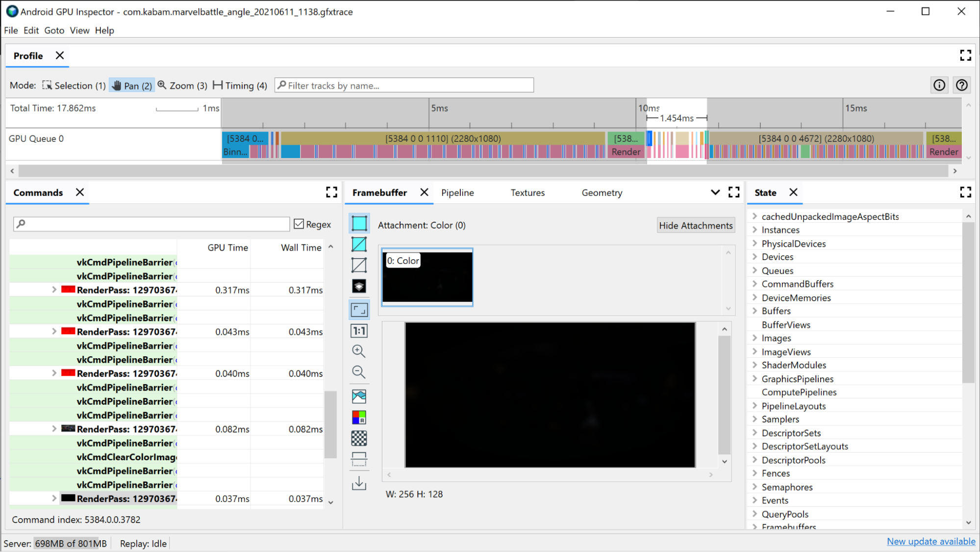The width and height of the screenshot is (980, 552).
Task: Open the Pipeline tab
Action: [458, 192]
